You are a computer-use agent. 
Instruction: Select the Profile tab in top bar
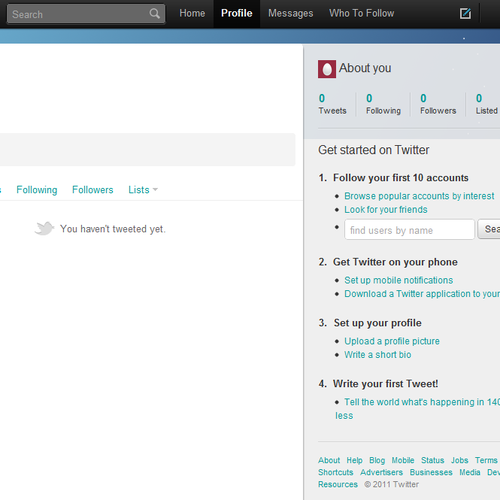(237, 13)
